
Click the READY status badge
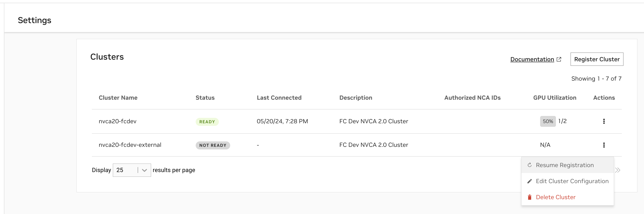coord(207,122)
